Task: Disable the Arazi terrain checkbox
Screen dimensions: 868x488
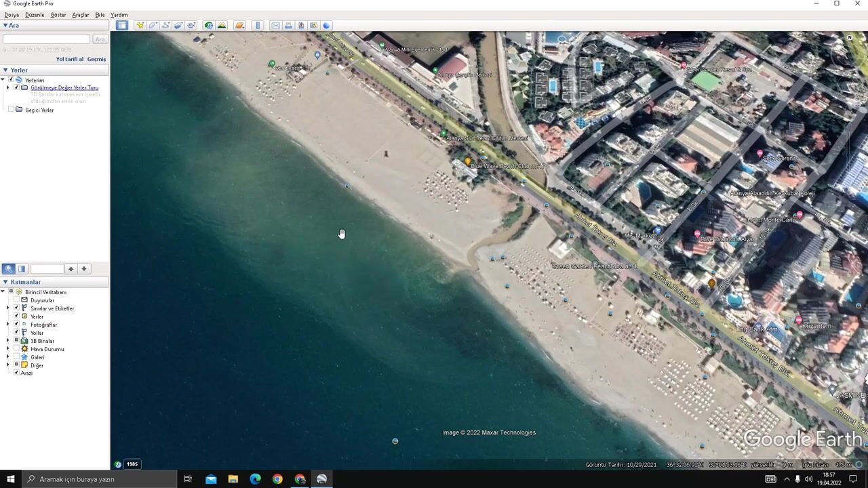Action: click(x=17, y=373)
